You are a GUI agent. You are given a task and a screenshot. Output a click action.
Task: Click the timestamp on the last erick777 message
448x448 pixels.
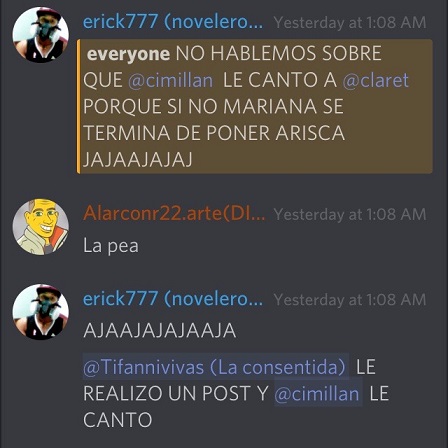coord(350,299)
